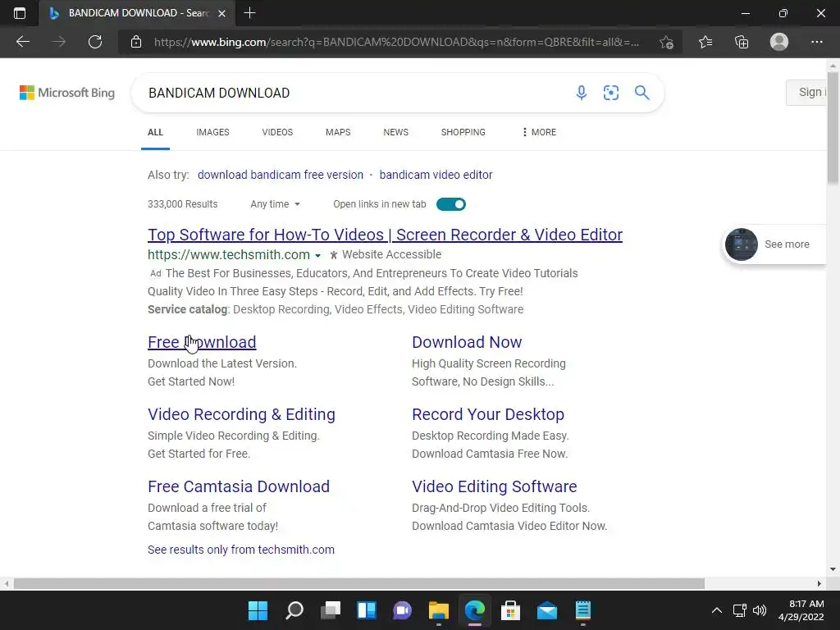See results only from techsmith.com
840x630 pixels.
tap(241, 550)
